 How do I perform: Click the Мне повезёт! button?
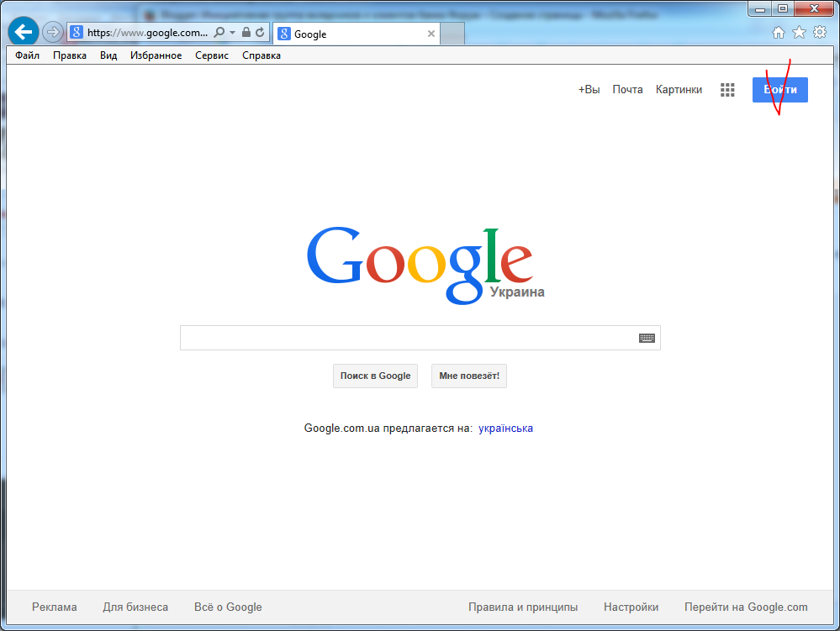click(468, 376)
